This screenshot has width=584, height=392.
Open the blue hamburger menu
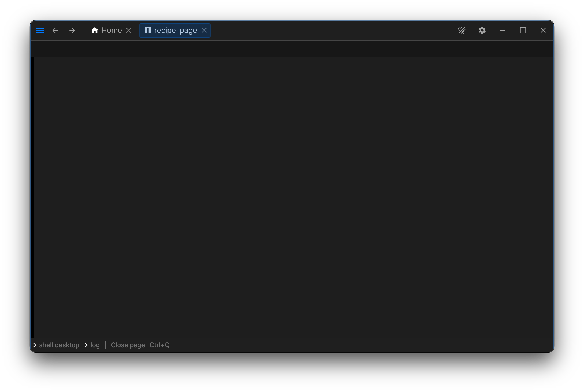(40, 31)
